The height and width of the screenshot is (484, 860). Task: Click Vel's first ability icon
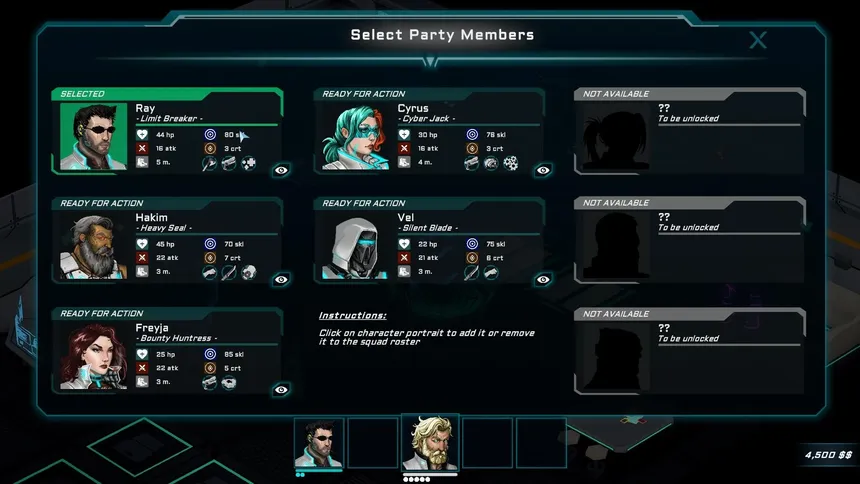[x=471, y=272]
